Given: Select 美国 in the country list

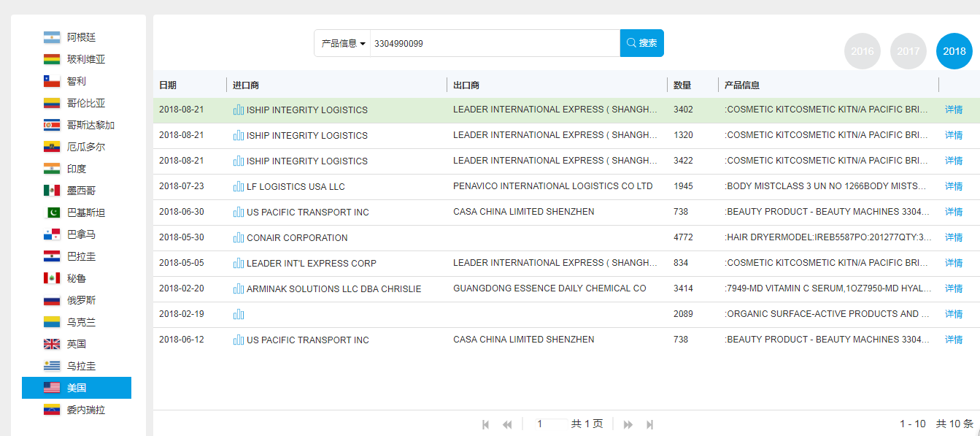Looking at the screenshot, I should pos(77,388).
